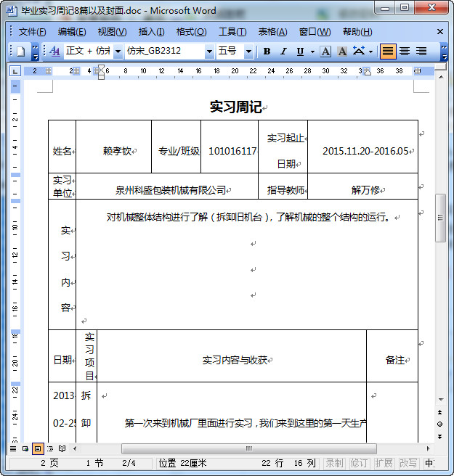Apply Character Shading icon
The image size is (454, 476).
[x=342, y=52]
